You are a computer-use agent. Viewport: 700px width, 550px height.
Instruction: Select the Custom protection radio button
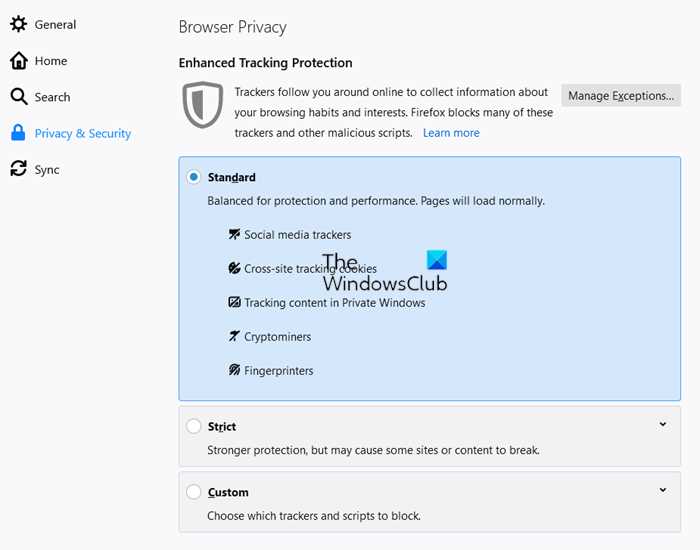194,492
